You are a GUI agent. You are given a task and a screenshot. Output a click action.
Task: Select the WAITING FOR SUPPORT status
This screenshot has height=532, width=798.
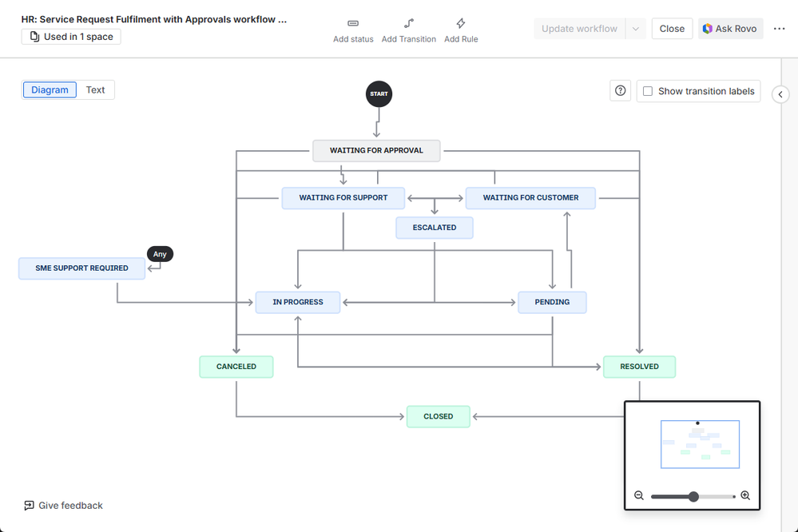point(343,198)
